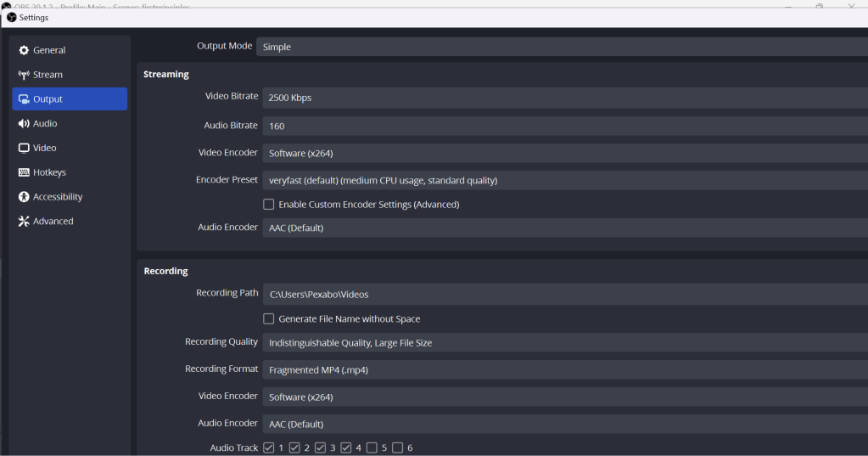The image size is (868, 456).
Task: Select the Output settings section
Action: pyautogui.click(x=70, y=99)
